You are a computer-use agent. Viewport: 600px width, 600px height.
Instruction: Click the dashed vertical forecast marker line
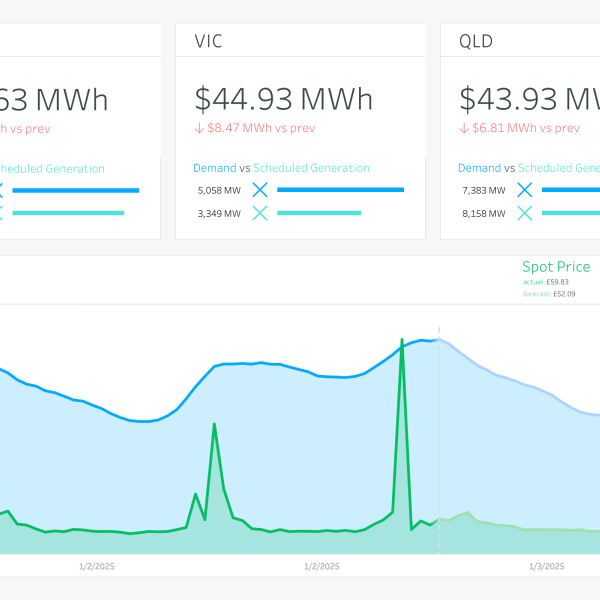tap(439, 440)
